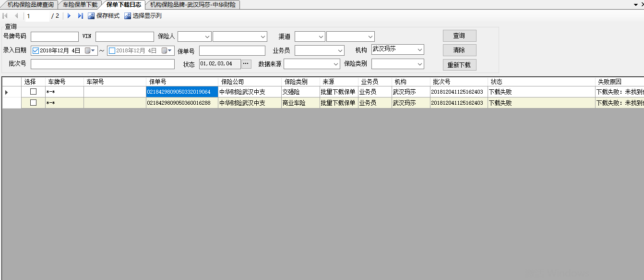Image resolution: width=644 pixels, height=280 pixels.
Task: Tick the 选择 checkbox for the 商业车险 row
Action: 34,102
